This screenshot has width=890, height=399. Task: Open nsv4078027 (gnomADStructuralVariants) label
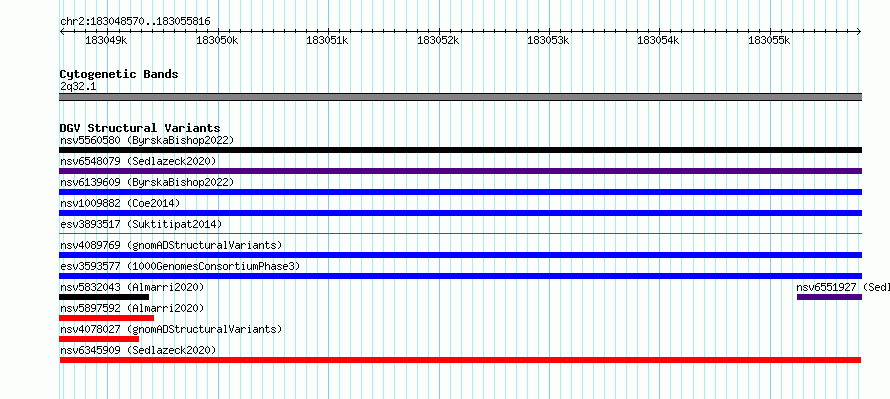[x=171, y=329]
